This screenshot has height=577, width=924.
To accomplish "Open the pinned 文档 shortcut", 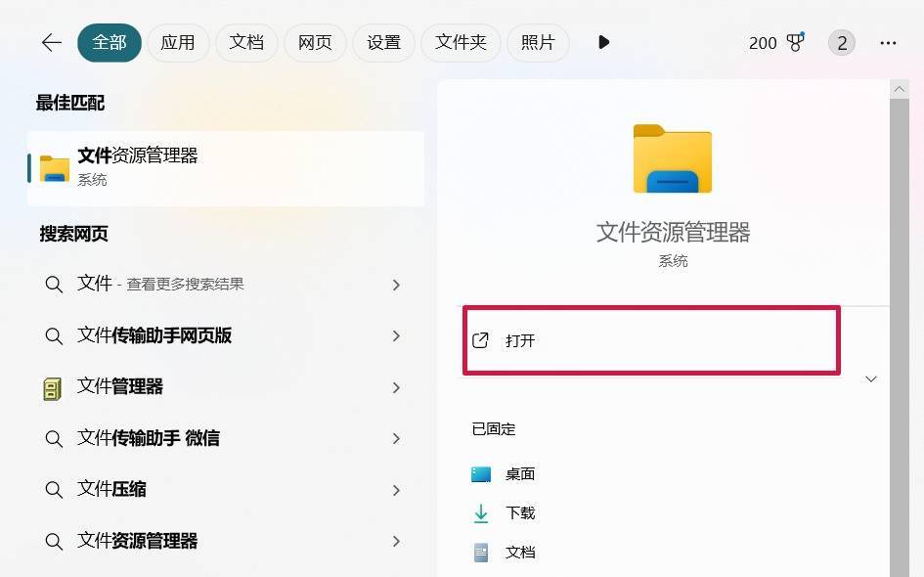I will [x=519, y=552].
